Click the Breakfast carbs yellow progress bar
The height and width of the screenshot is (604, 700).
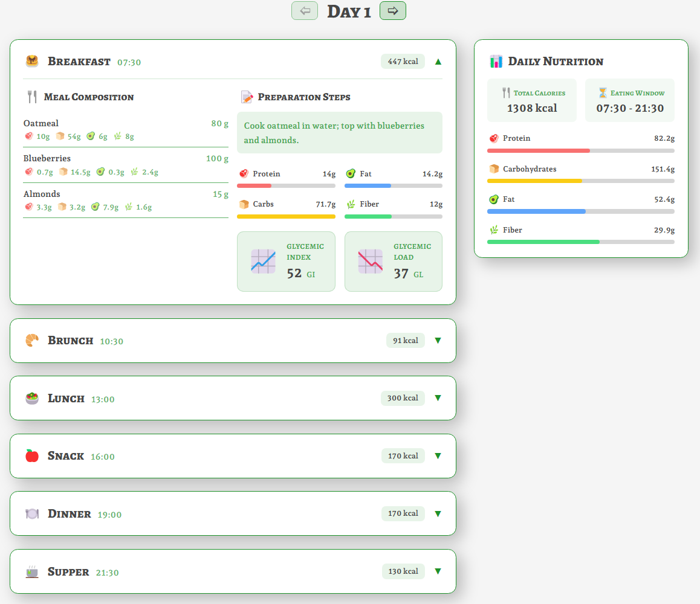(286, 216)
